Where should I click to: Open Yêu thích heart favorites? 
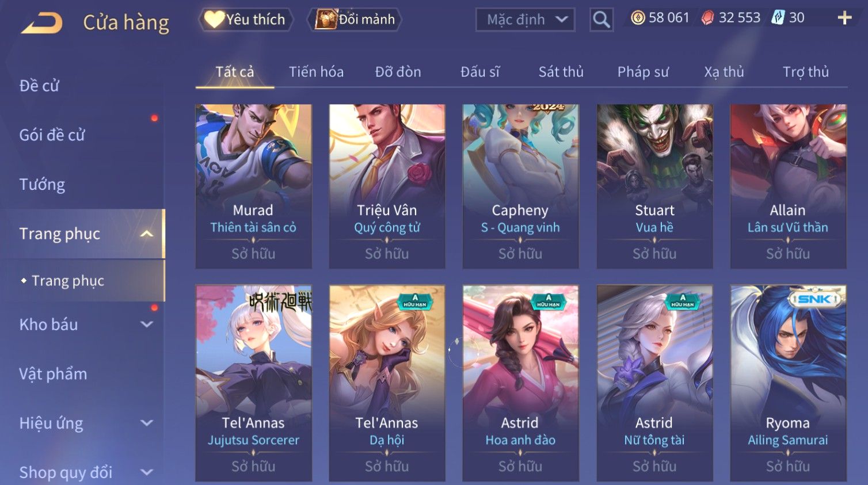click(x=246, y=20)
